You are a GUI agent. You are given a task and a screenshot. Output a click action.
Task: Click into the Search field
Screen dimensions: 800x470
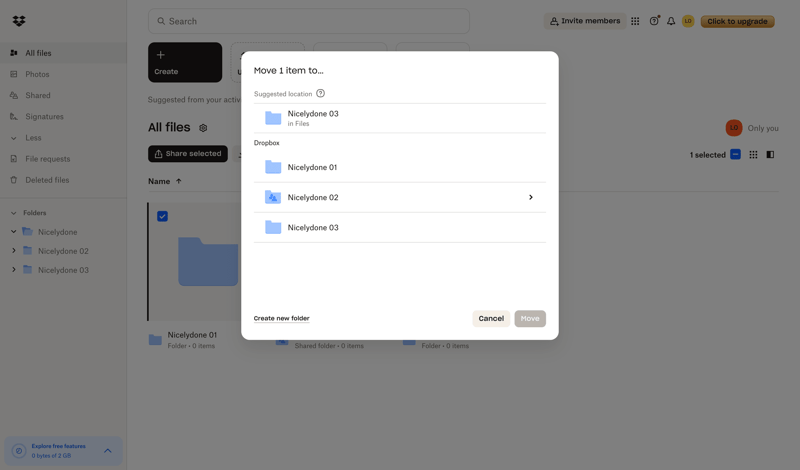click(x=309, y=21)
